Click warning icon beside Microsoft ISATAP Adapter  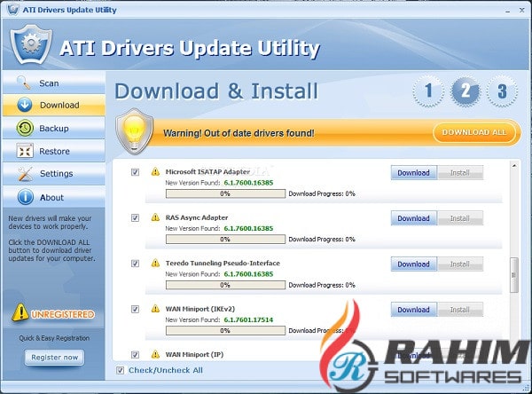pos(155,171)
